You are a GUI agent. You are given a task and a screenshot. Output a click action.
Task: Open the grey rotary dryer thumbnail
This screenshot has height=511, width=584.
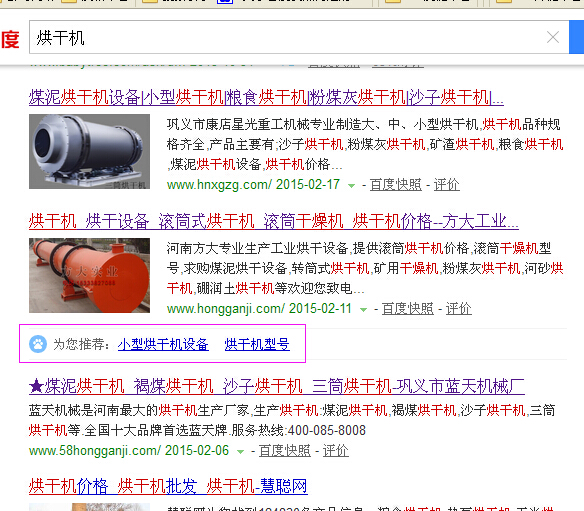(89, 151)
